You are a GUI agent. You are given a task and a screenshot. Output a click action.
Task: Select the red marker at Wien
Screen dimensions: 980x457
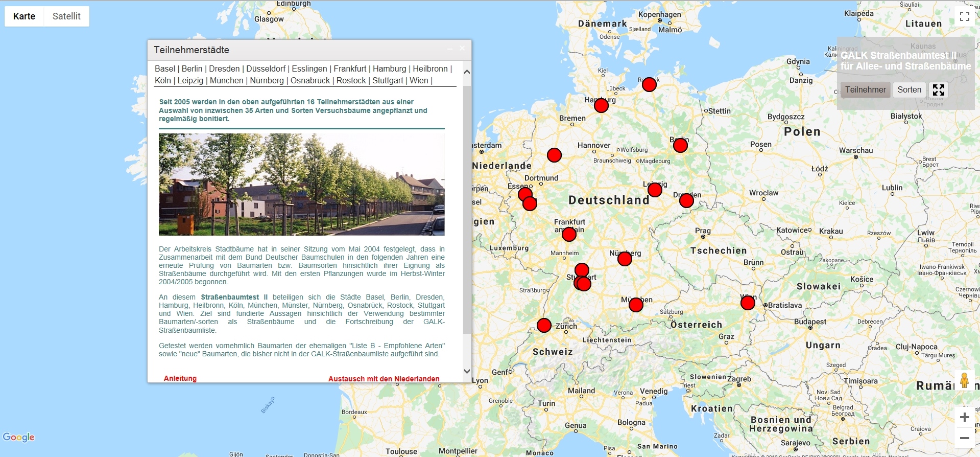tap(748, 303)
